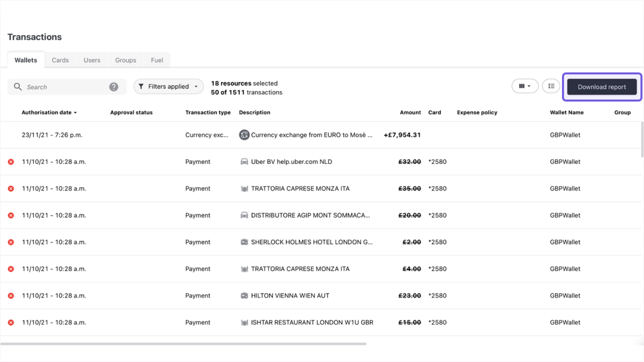Toggle the row density list icon button

(551, 86)
